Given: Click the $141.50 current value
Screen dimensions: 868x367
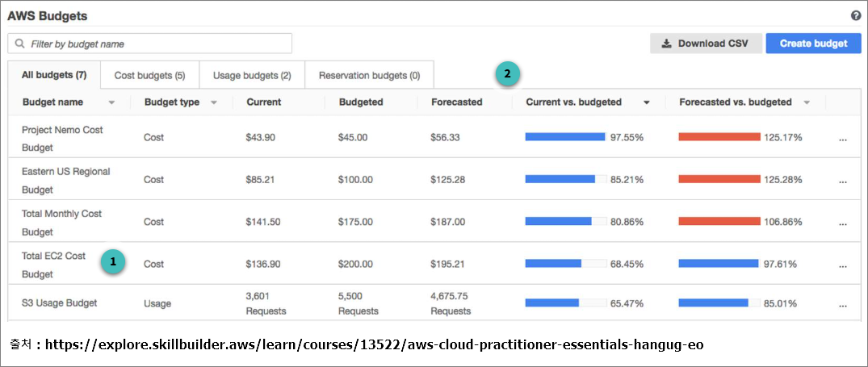Looking at the screenshot, I should click(x=263, y=222).
